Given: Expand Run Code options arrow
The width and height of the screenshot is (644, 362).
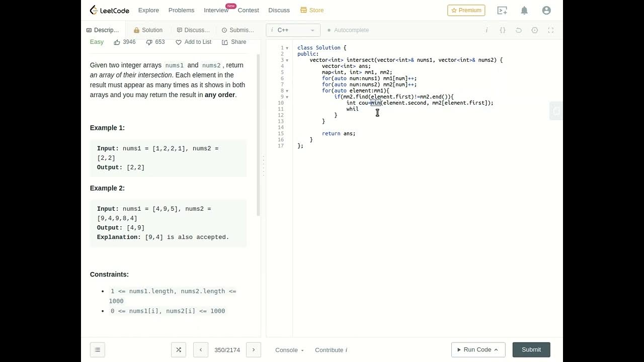Looking at the screenshot, I should pyautogui.click(x=496, y=350).
